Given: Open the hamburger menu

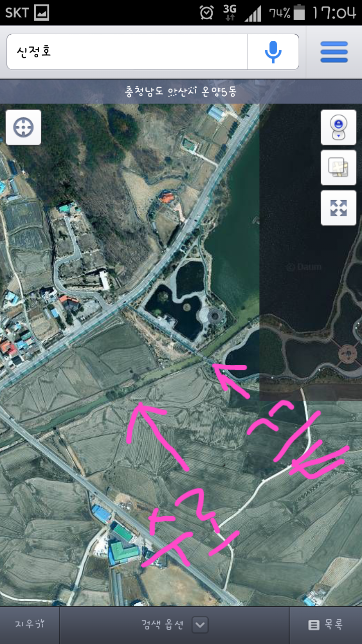Looking at the screenshot, I should [x=334, y=52].
